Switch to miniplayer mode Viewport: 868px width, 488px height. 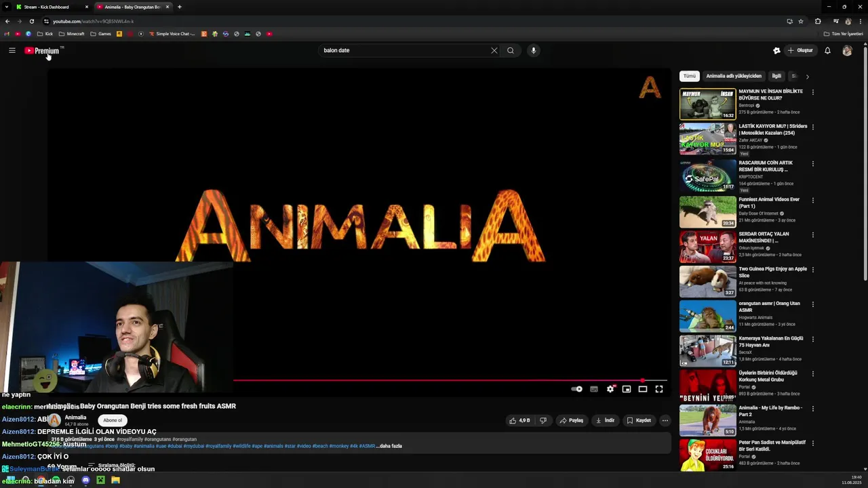(627, 389)
